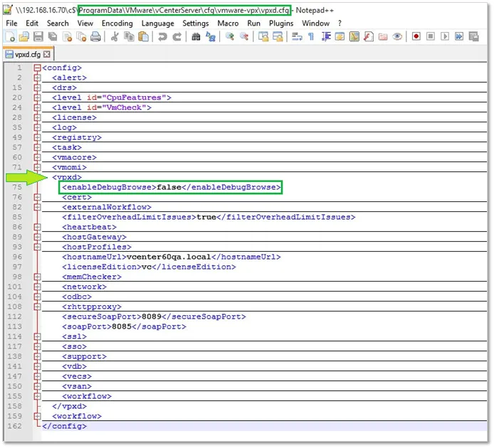Image resolution: width=494 pixels, height=448 pixels.
Task: Click the Close document toolbar icon
Action: click(x=67, y=37)
